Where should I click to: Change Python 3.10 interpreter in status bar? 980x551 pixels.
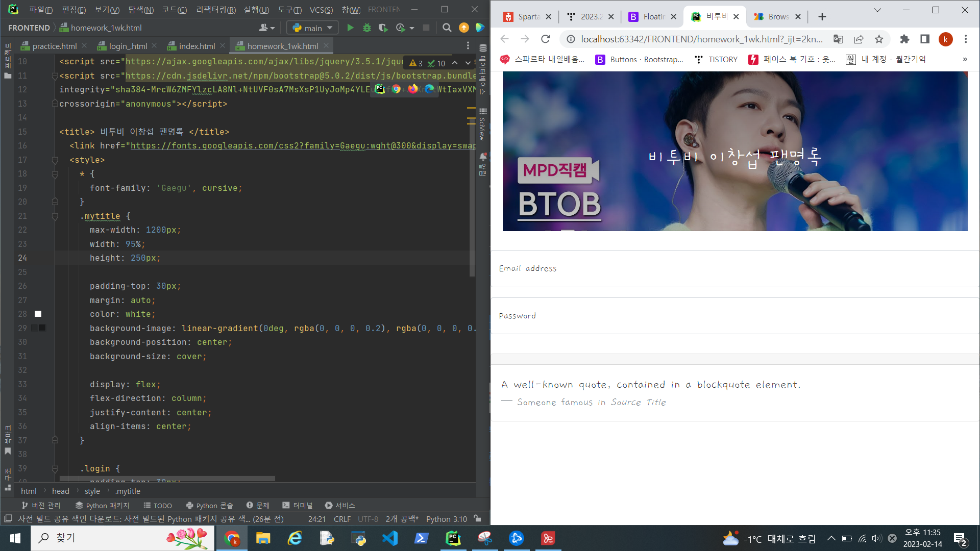[447, 518]
